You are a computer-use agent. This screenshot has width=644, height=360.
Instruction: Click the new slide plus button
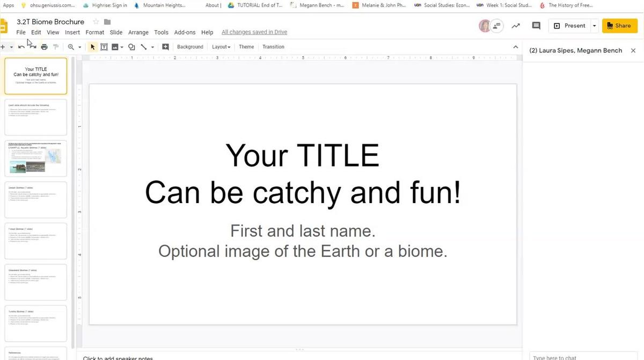[3, 47]
